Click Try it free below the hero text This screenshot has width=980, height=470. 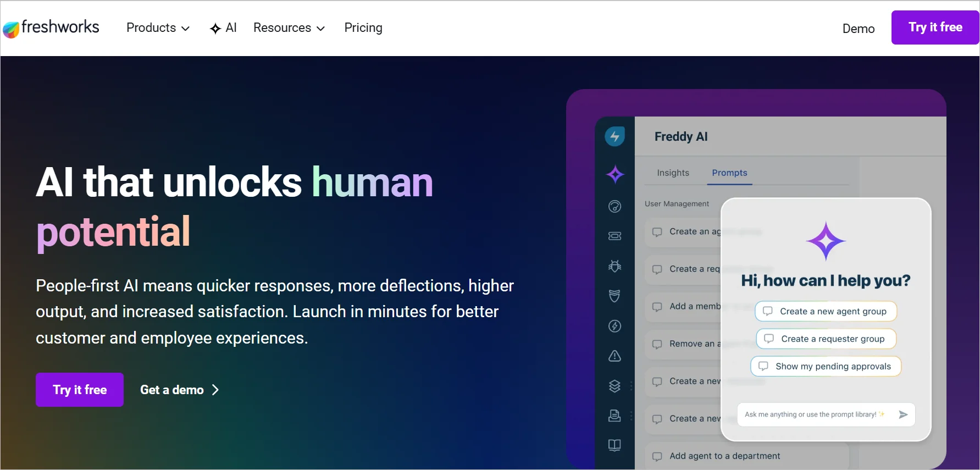click(x=80, y=390)
